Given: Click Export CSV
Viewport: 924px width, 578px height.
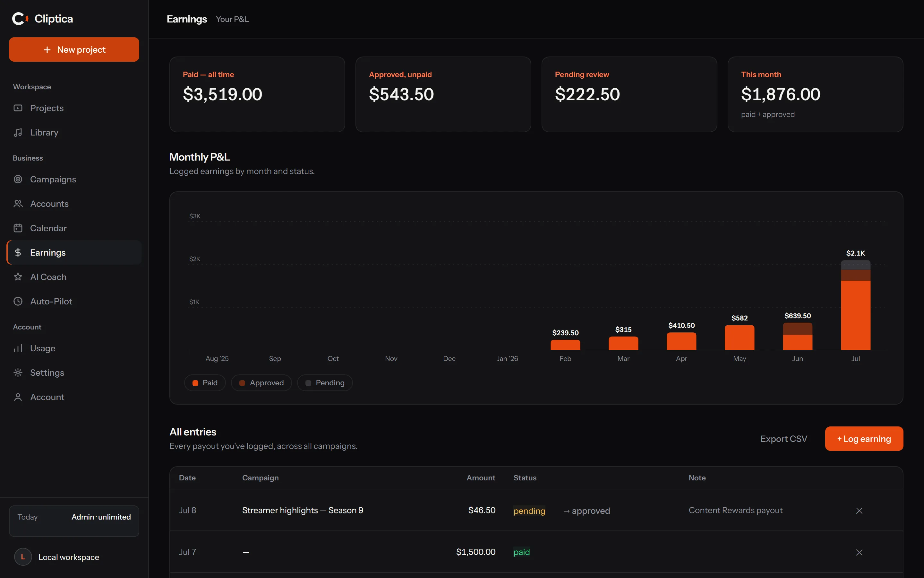Looking at the screenshot, I should click(x=783, y=439).
